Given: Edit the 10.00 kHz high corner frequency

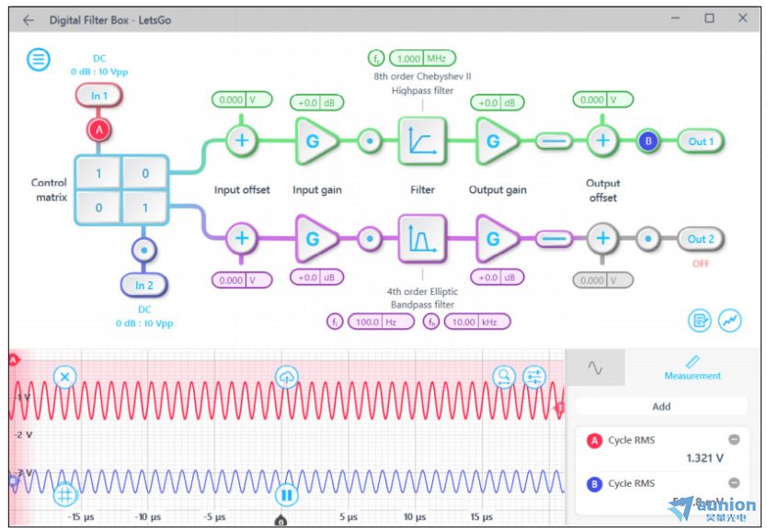Looking at the screenshot, I should coord(477,322).
